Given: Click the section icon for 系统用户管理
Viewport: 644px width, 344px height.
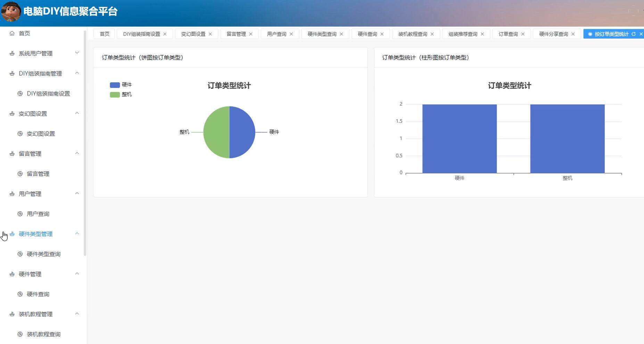Looking at the screenshot, I should [11, 53].
